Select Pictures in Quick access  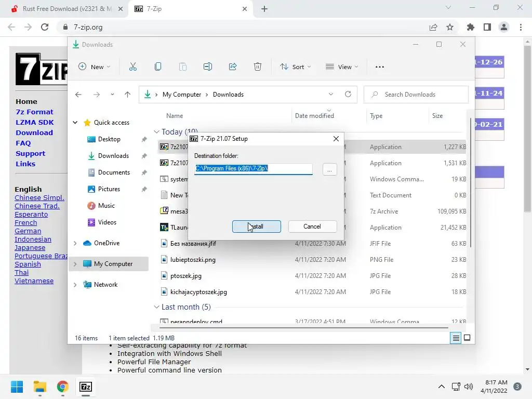point(109,189)
